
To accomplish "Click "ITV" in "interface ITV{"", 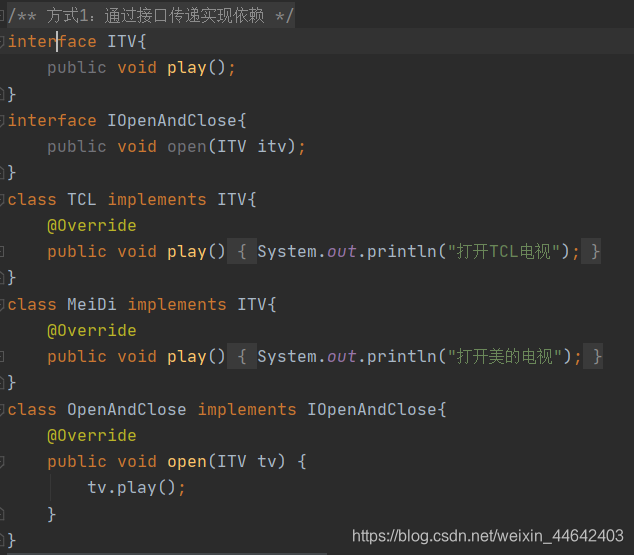I will 122,41.
